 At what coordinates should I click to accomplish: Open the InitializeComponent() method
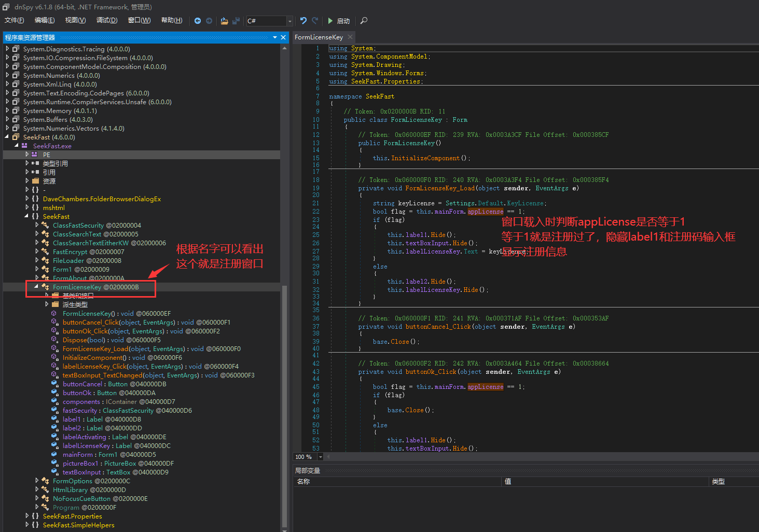tap(122, 357)
